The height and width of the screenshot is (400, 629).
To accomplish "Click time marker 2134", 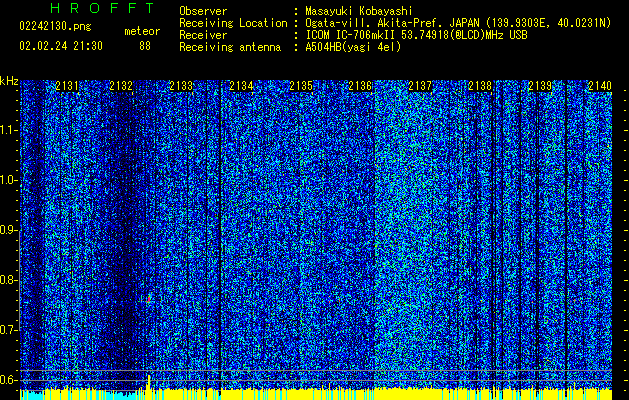I will [x=241, y=86].
